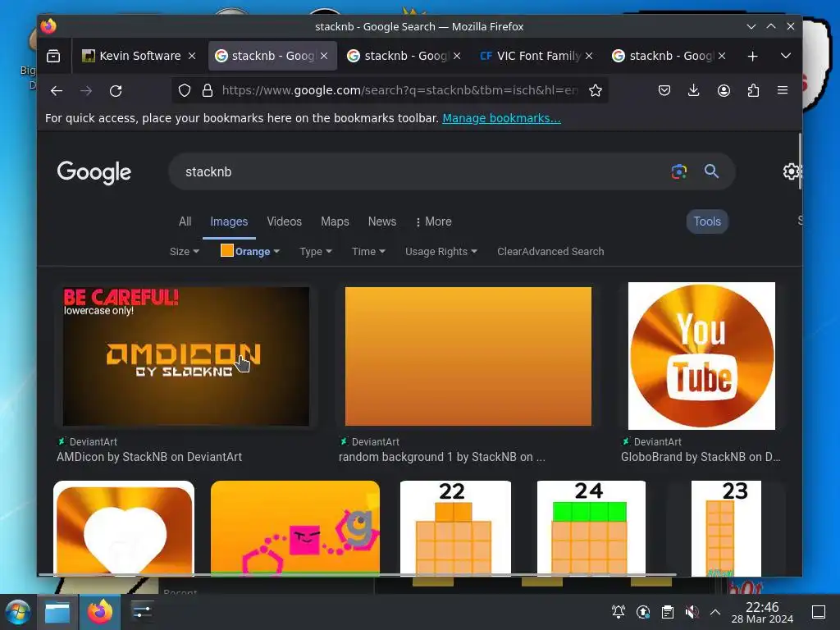
Task: Switch to Videos search results
Action: [285, 221]
